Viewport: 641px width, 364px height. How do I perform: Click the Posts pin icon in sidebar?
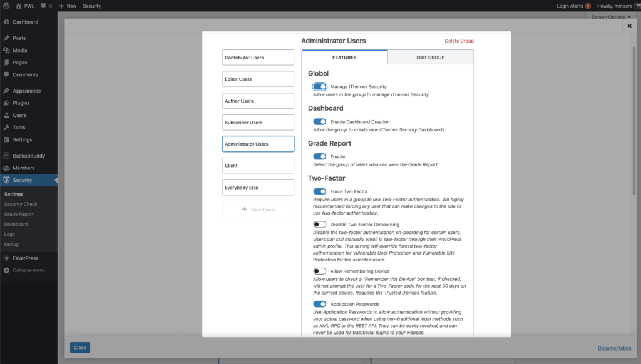point(6,38)
